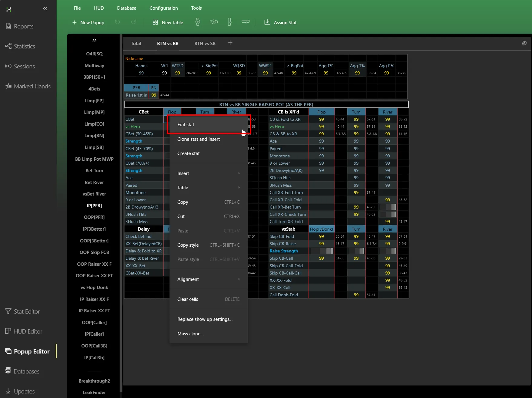Add a new tab with plus icon
The width and height of the screenshot is (532, 398).
(230, 43)
